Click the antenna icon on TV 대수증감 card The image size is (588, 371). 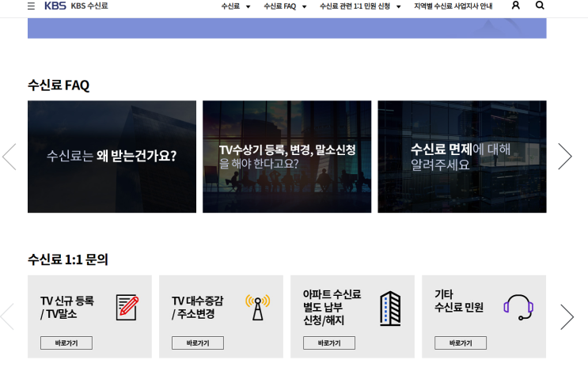point(258,307)
